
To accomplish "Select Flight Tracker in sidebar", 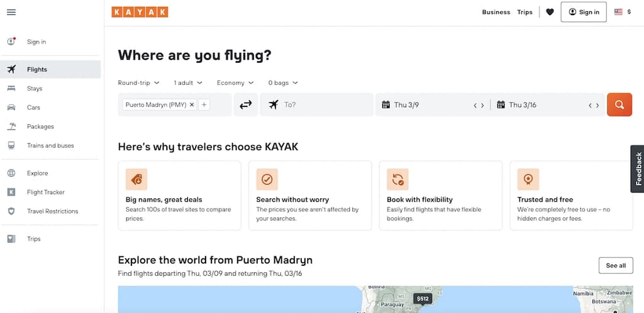I will (x=50, y=192).
